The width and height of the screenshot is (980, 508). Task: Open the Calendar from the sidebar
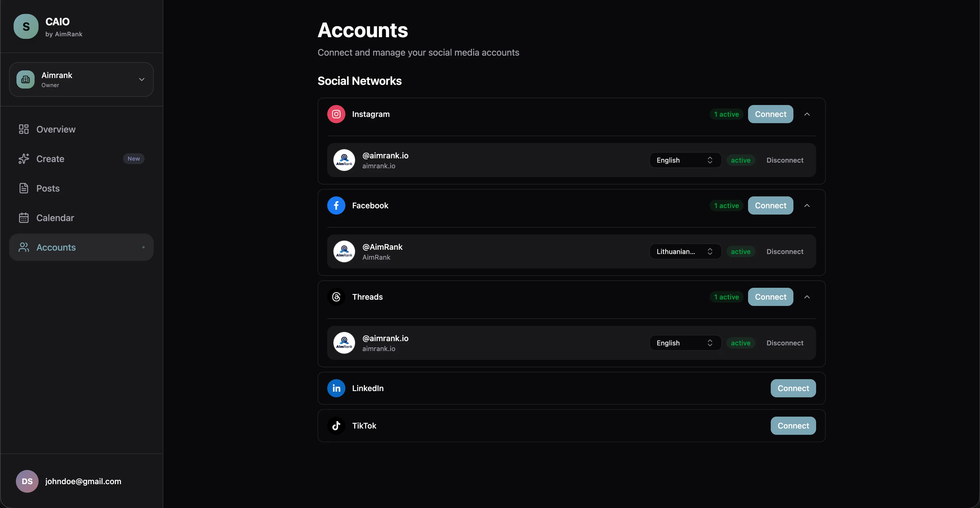point(55,218)
